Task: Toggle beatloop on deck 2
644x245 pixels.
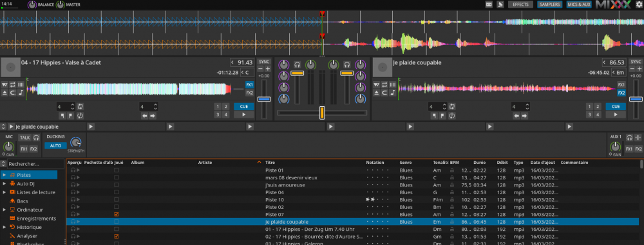Action: click(x=452, y=106)
